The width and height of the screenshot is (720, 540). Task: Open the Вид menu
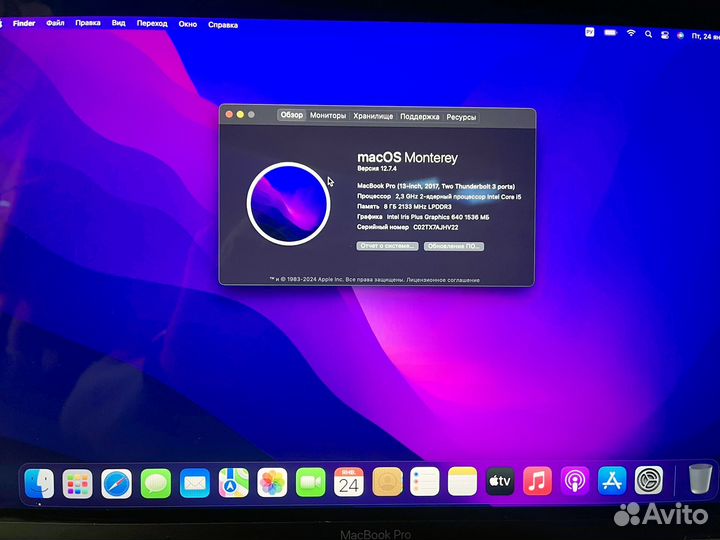coord(118,23)
